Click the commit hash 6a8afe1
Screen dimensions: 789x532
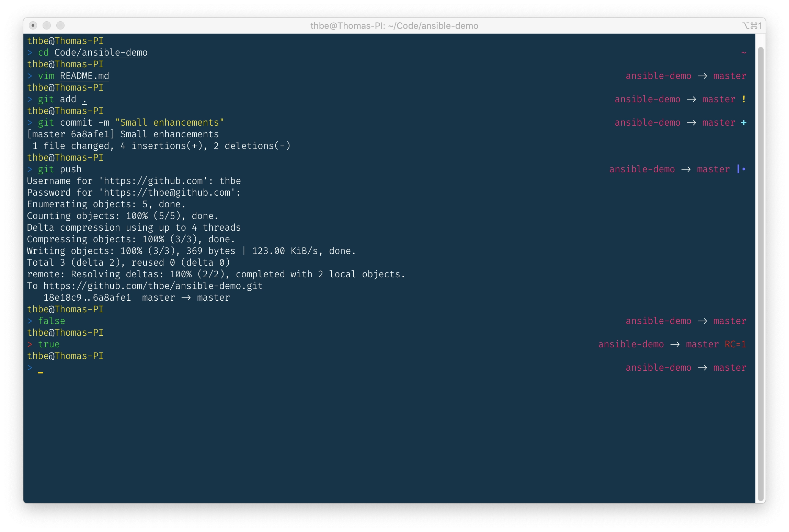[91, 134]
